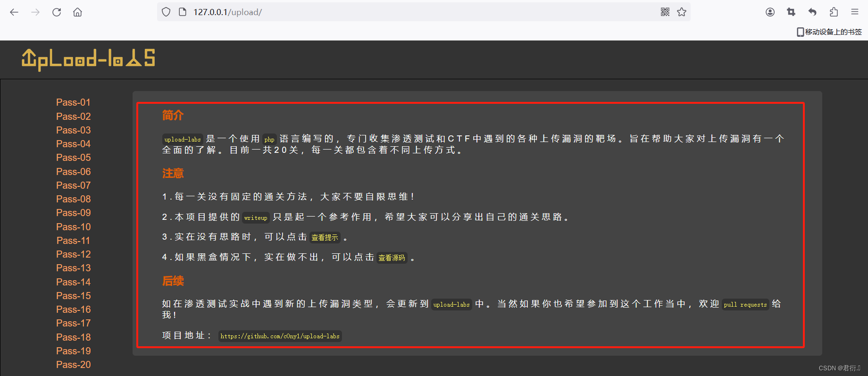
Task: Click the 查看源码 tag
Action: point(392,258)
